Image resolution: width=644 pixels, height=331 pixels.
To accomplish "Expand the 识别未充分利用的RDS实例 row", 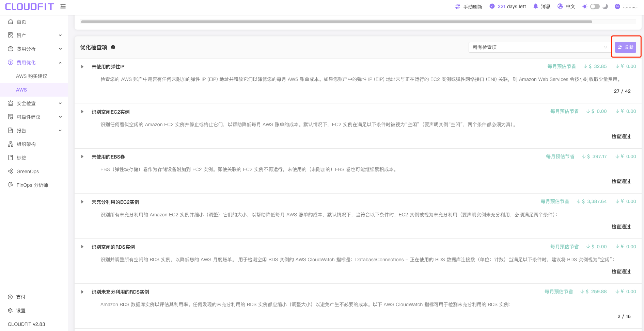I will pos(82,292).
